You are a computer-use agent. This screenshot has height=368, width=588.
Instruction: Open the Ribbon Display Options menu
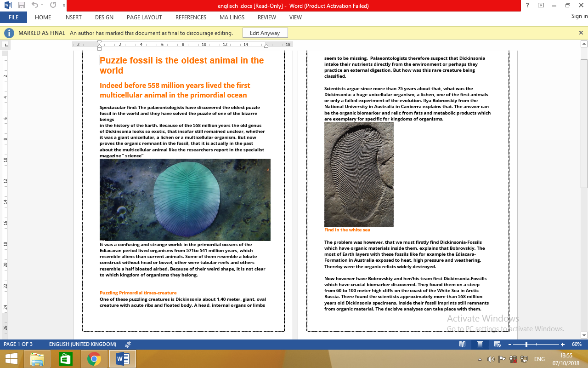(541, 6)
